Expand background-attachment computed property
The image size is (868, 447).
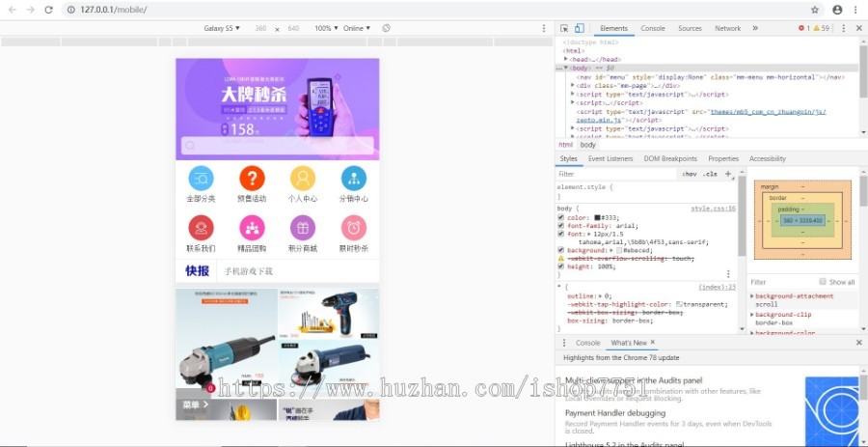752,296
